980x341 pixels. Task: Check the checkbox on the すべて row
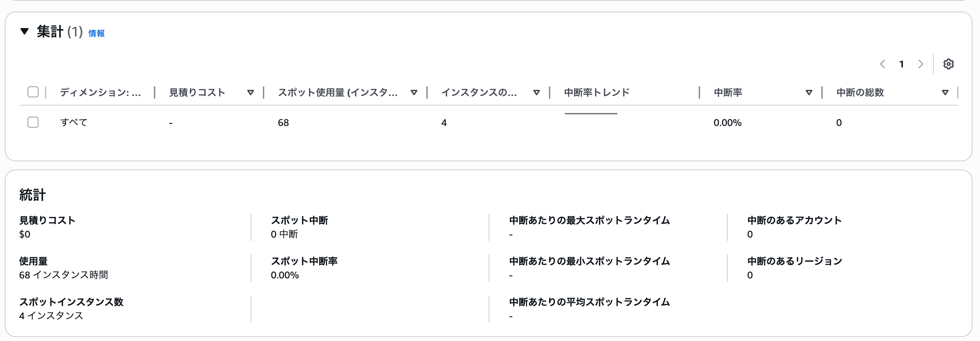point(33,123)
